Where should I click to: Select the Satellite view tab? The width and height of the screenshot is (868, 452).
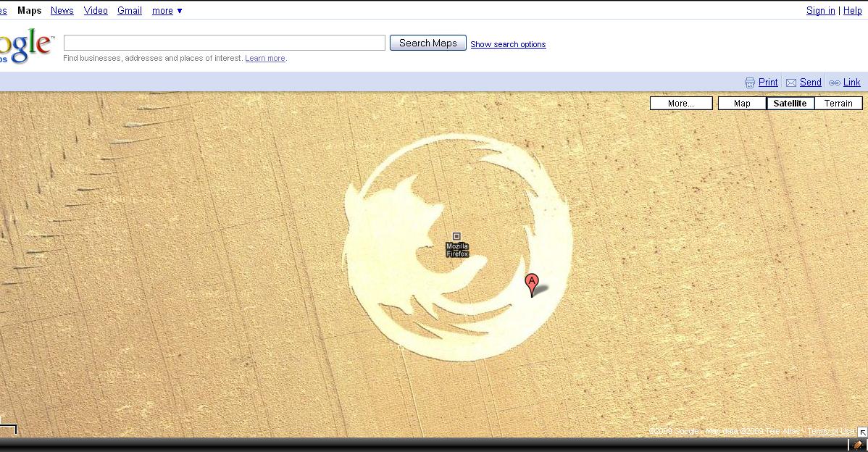790,104
